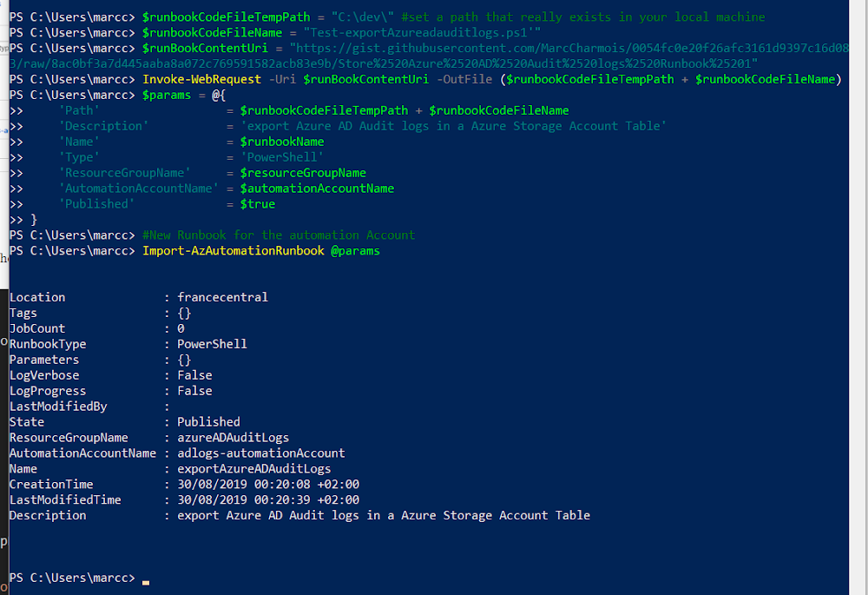Click the 'PowerShell' string in the hashtable
This screenshot has width=868, height=595.
[x=282, y=158]
